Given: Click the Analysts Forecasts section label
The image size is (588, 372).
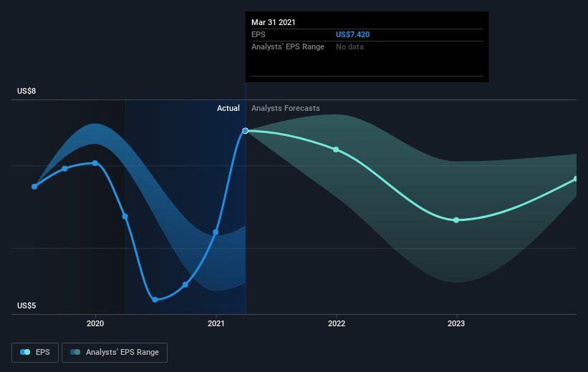Looking at the screenshot, I should point(285,108).
